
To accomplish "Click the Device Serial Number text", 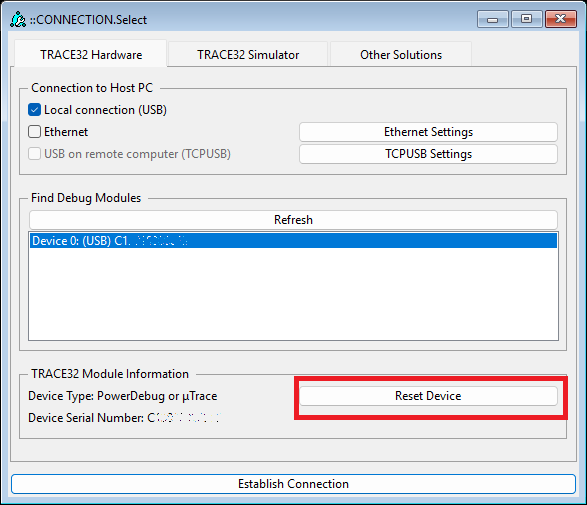I will pos(124,418).
